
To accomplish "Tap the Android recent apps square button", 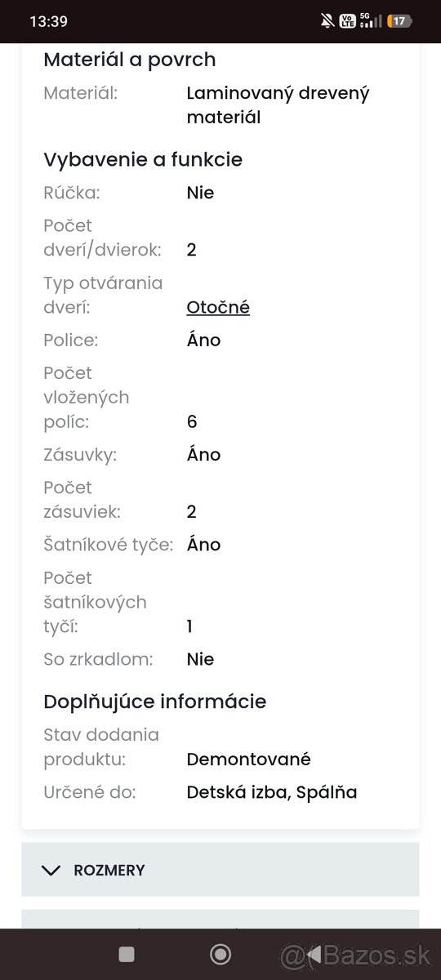I will (x=127, y=954).
